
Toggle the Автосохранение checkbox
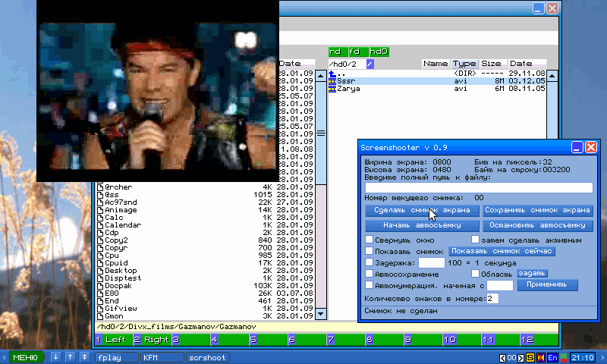tap(370, 274)
